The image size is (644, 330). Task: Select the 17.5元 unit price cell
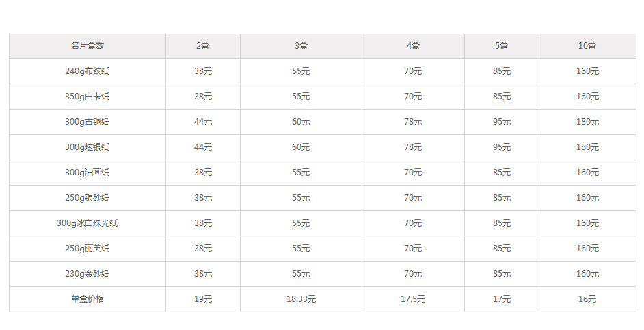[x=413, y=299]
